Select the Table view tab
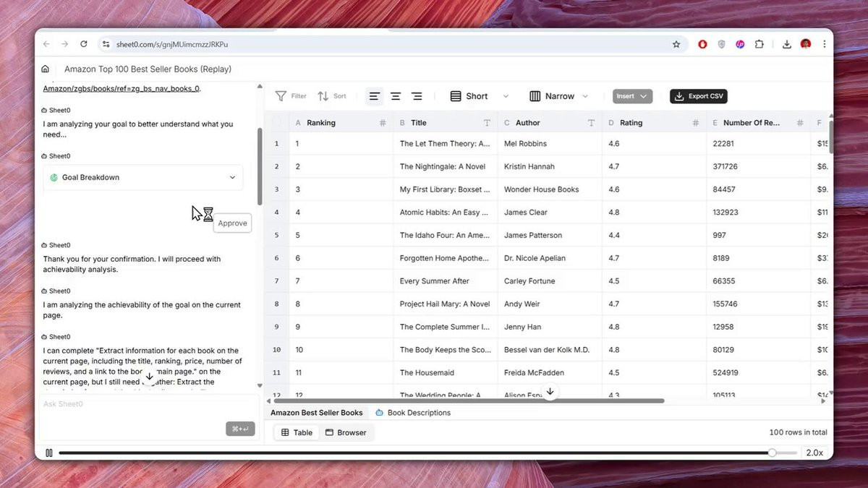Image resolution: width=868 pixels, height=488 pixels. pos(297,432)
